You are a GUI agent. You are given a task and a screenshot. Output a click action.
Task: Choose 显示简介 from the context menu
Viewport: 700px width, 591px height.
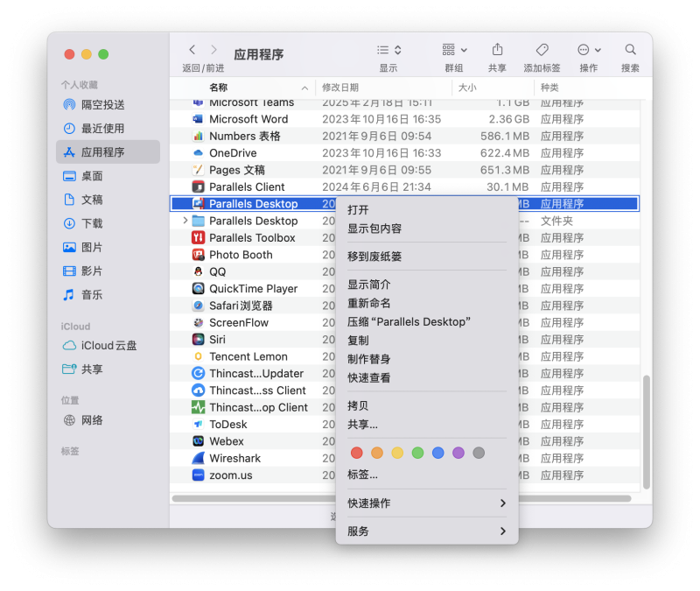point(427,285)
